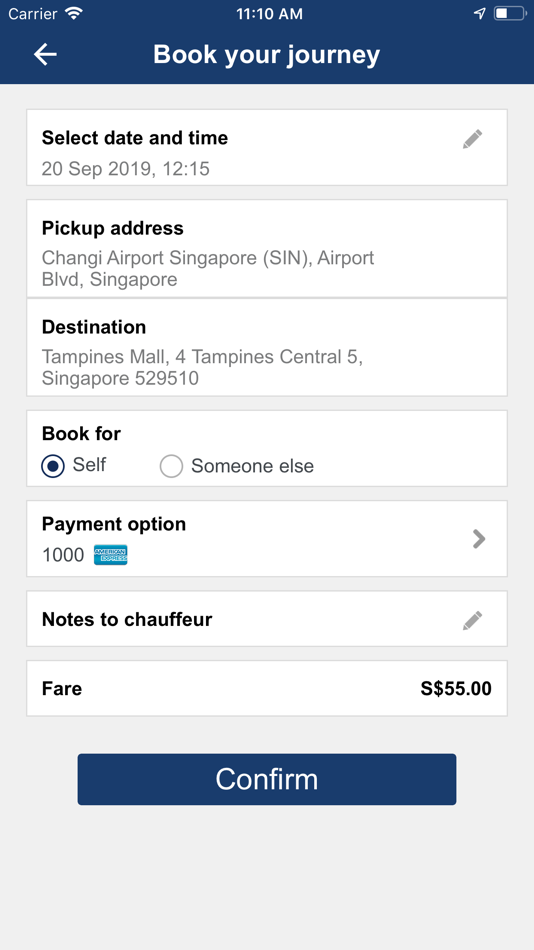Tap the back arrow icon

(45, 55)
